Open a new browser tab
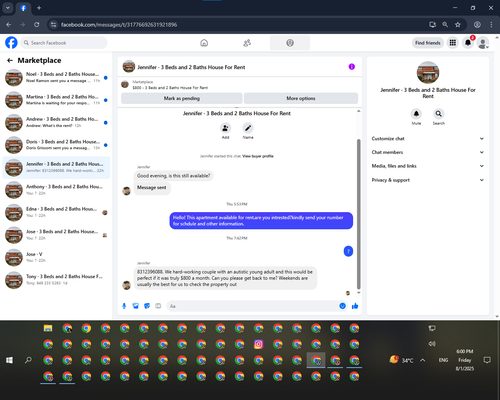The height and width of the screenshot is (400, 500). [x=39, y=8]
